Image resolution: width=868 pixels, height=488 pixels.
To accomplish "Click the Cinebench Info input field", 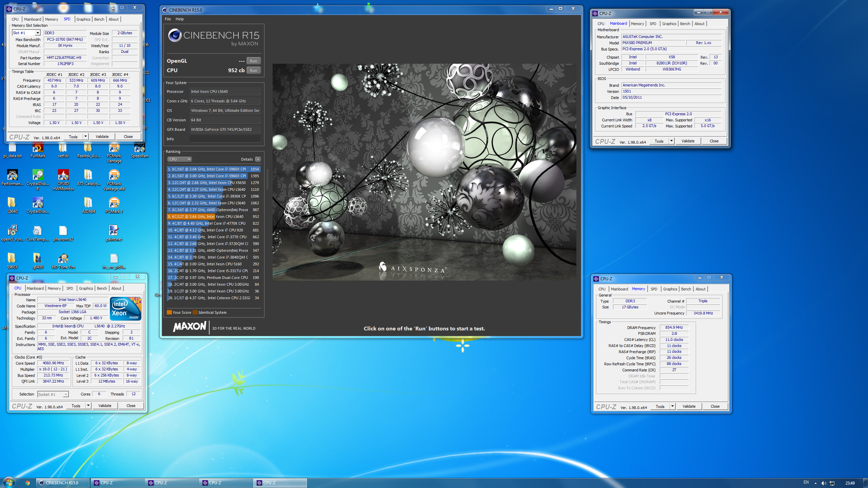I will tap(225, 139).
